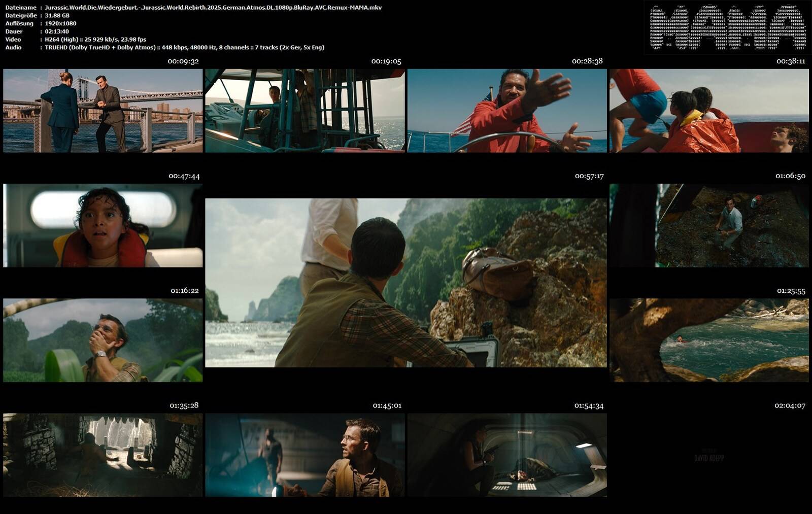The image size is (812, 514).
Task: Click the timestamp 01:06:50
Action: pyautogui.click(x=790, y=176)
